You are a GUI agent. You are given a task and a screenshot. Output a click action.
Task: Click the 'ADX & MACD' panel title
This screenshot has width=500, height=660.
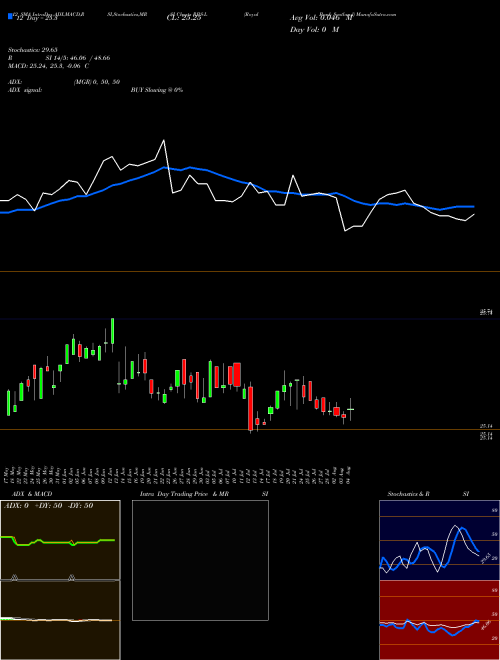point(32,494)
